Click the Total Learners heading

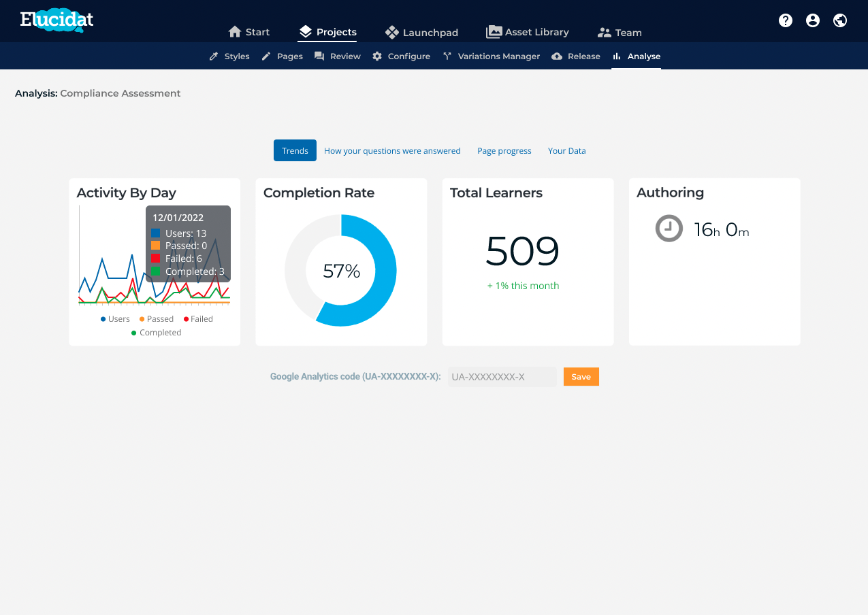pyautogui.click(x=496, y=193)
